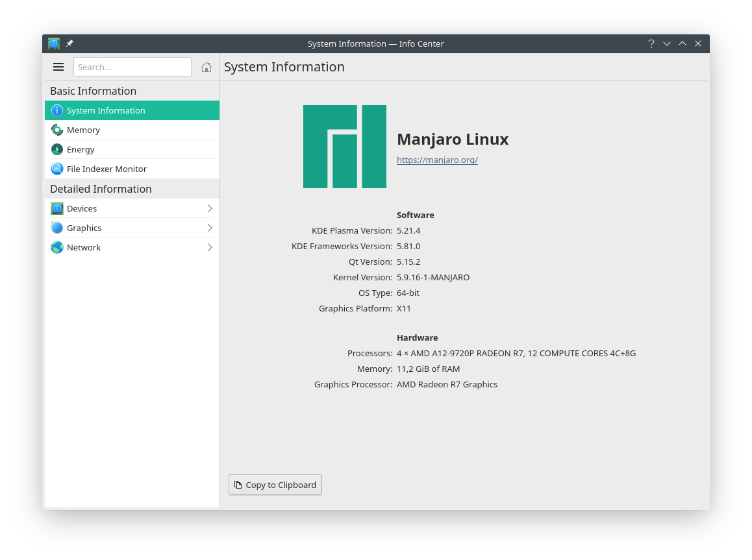Image resolution: width=752 pixels, height=560 pixels.
Task: Click the Graphics blue sphere icon
Action: pos(57,228)
